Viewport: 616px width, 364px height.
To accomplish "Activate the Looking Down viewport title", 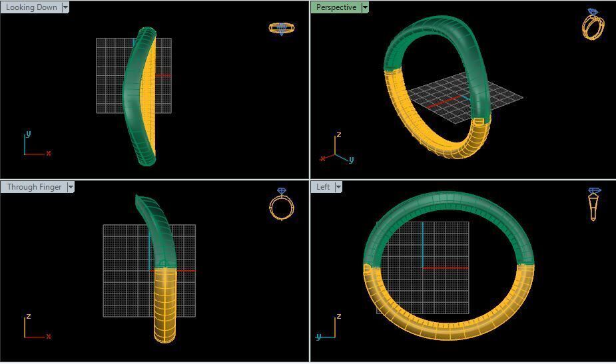I will (x=31, y=7).
